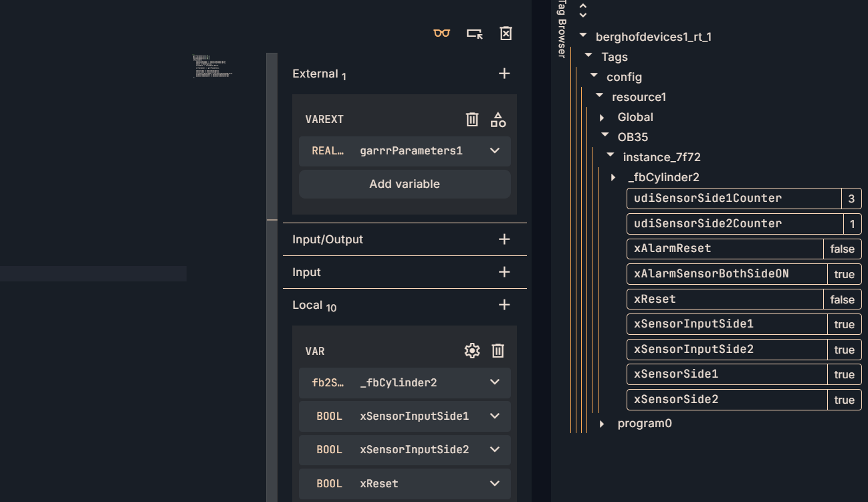Delete the VAR block with trash icon
Screen dimensions: 868x502
click(498, 351)
